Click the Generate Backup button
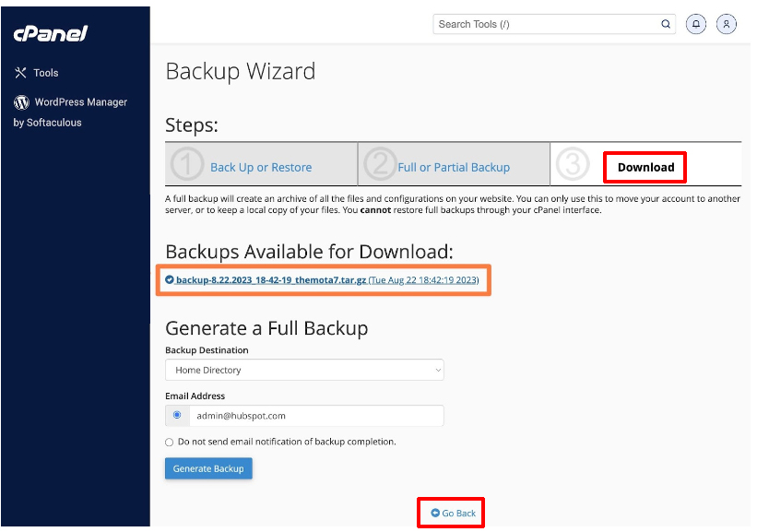757x532 pixels. tap(208, 468)
